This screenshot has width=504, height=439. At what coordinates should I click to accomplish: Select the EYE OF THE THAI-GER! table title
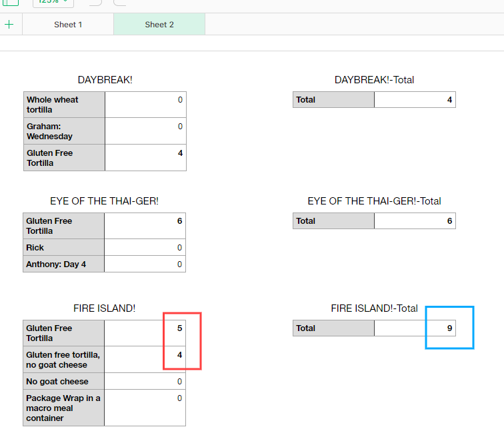click(104, 201)
